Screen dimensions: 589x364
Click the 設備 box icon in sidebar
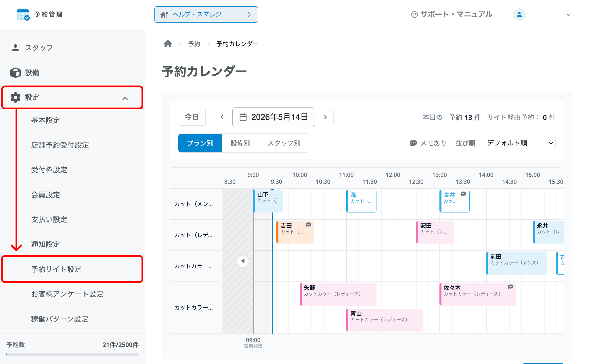point(16,72)
